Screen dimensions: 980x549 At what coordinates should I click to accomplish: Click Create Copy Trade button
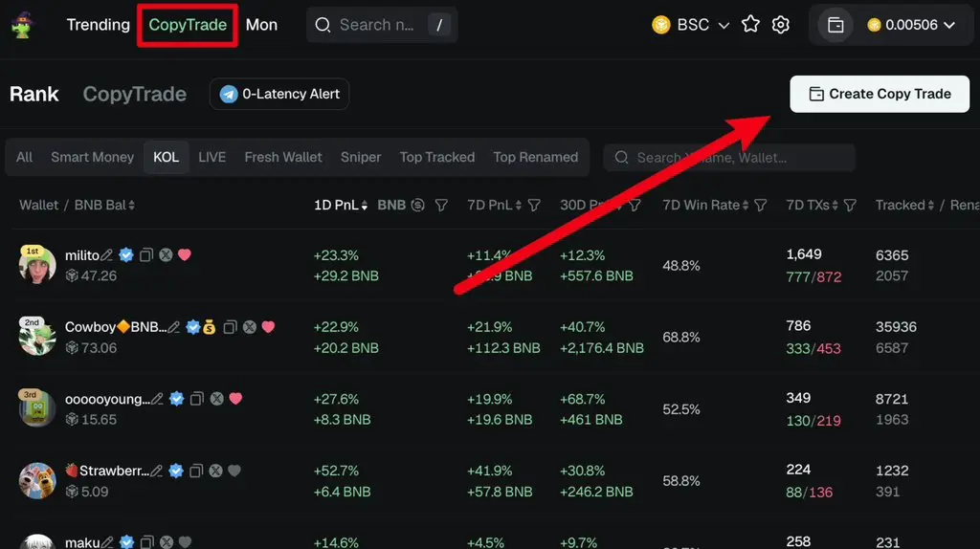[880, 95]
